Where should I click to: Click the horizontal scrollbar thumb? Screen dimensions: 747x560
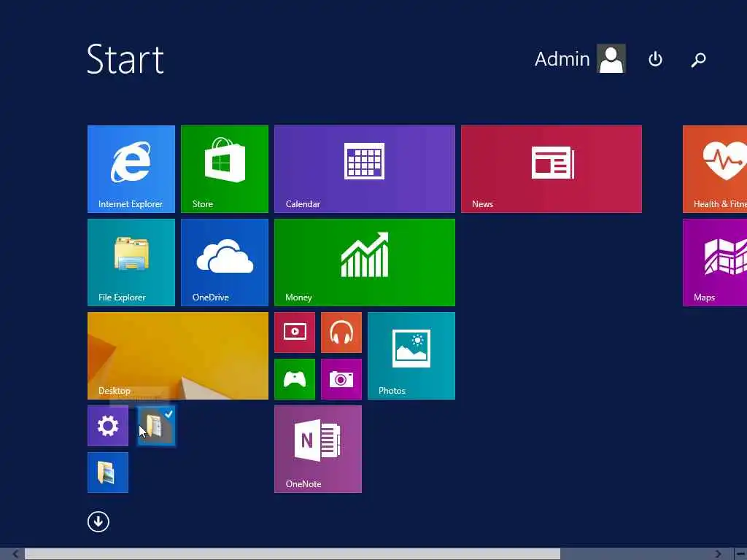(x=293, y=554)
